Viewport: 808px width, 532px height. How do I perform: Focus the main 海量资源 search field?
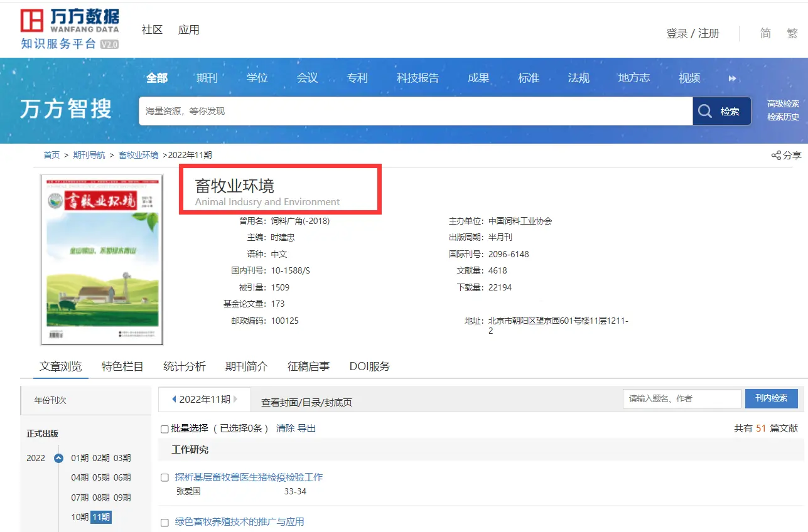pos(416,111)
